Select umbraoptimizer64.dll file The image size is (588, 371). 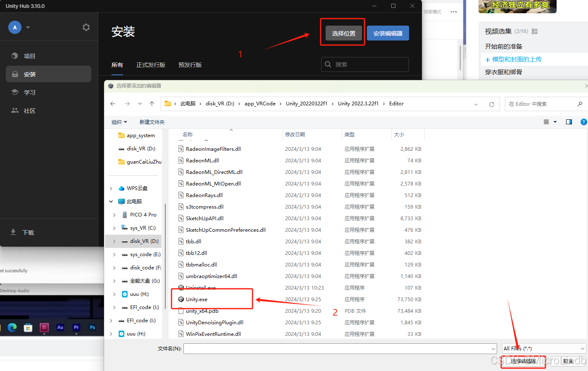212,276
